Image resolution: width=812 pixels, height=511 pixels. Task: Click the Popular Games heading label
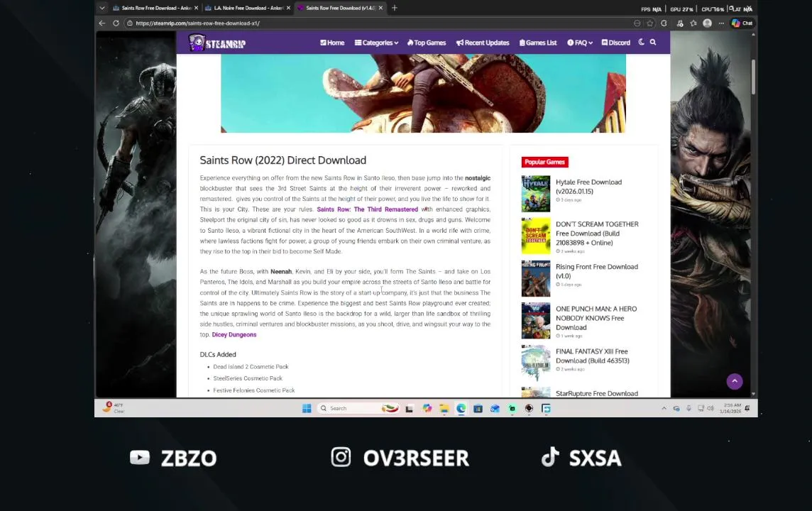(545, 162)
